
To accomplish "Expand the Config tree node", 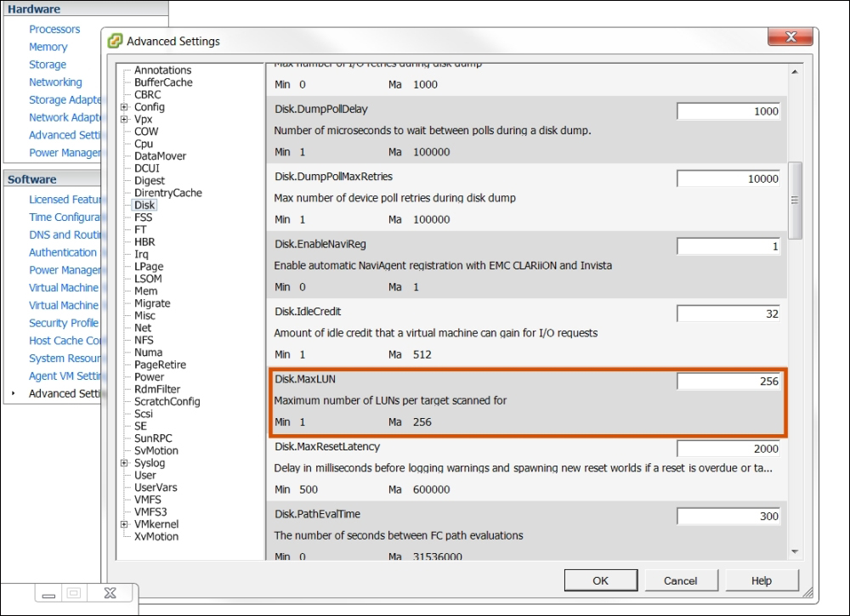I will 124,107.
